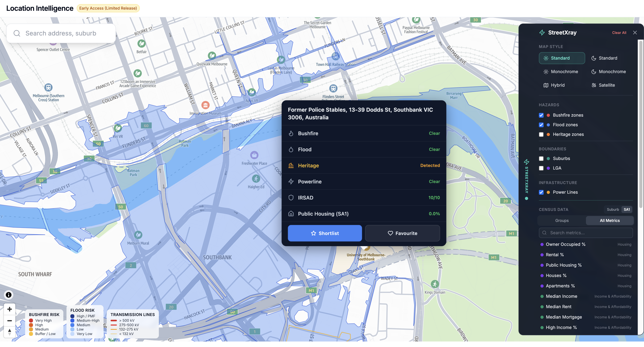Click the StreetXray lightning logo icon

542,33
